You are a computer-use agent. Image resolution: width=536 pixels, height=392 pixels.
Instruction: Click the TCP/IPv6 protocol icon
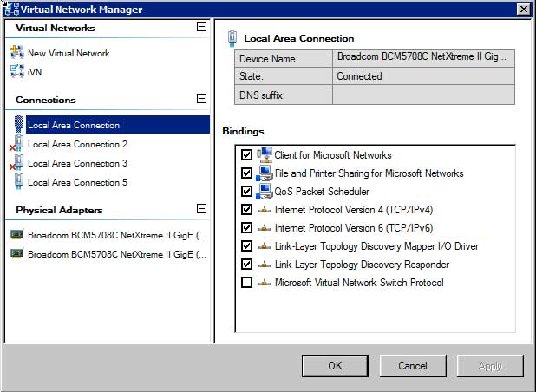click(x=264, y=228)
